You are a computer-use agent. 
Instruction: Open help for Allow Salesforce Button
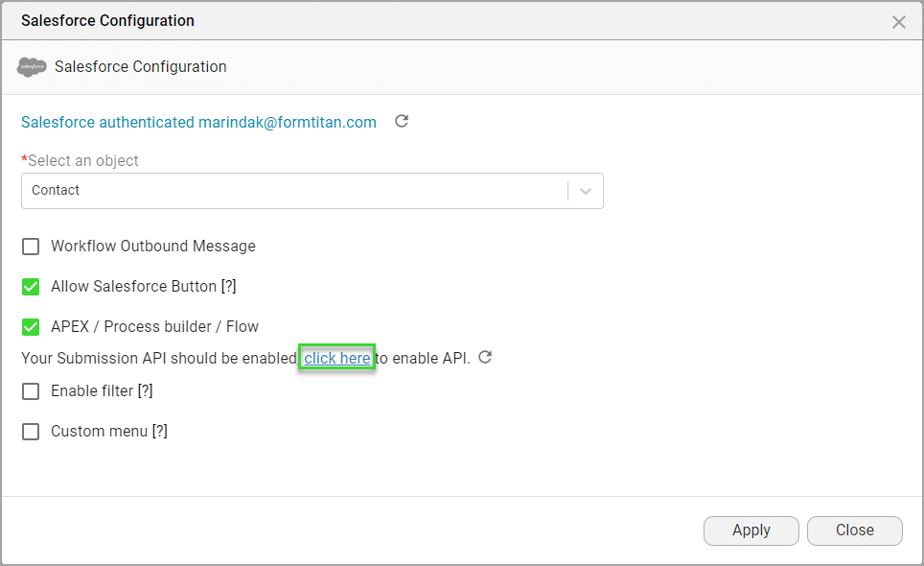(228, 287)
